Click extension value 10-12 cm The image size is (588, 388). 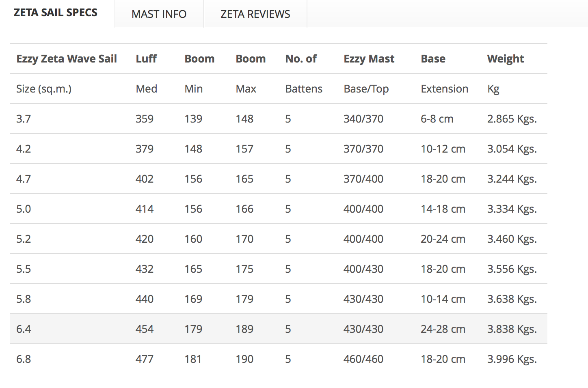click(443, 149)
